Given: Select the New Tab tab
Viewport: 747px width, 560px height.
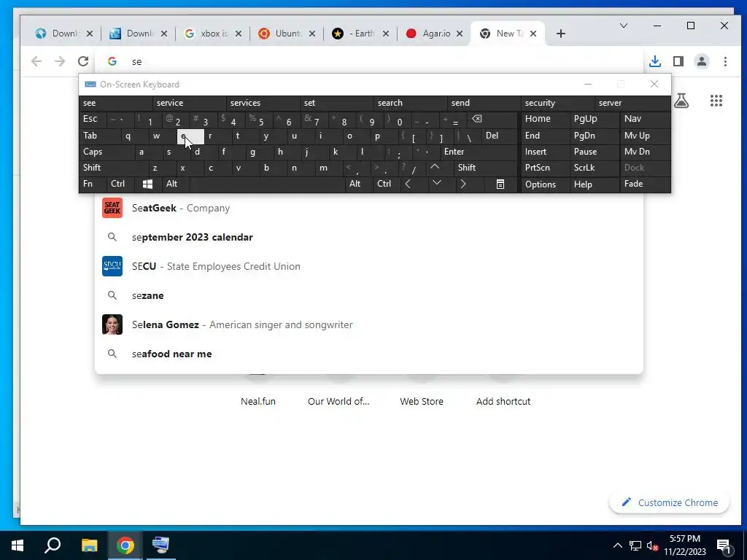Looking at the screenshot, I should pos(508,34).
